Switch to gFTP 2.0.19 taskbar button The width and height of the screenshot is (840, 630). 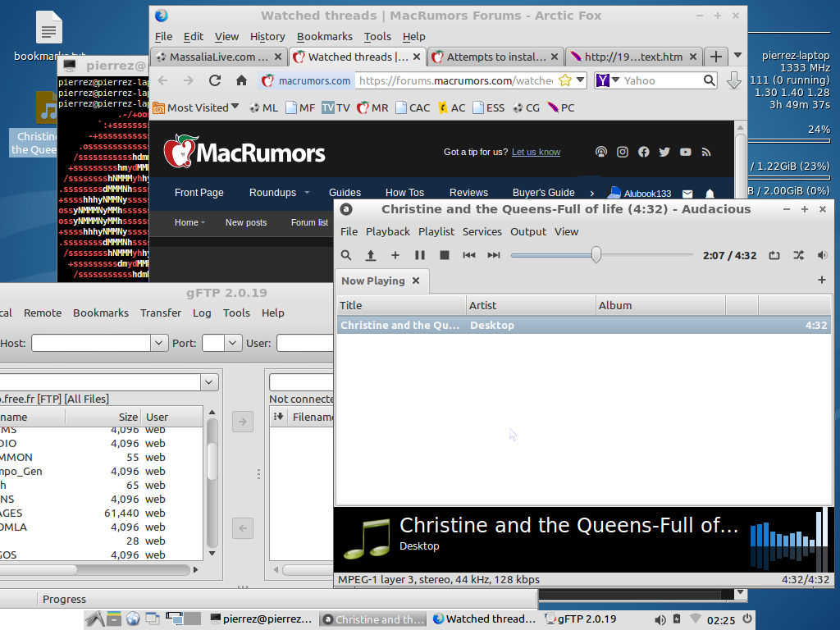coord(580,619)
